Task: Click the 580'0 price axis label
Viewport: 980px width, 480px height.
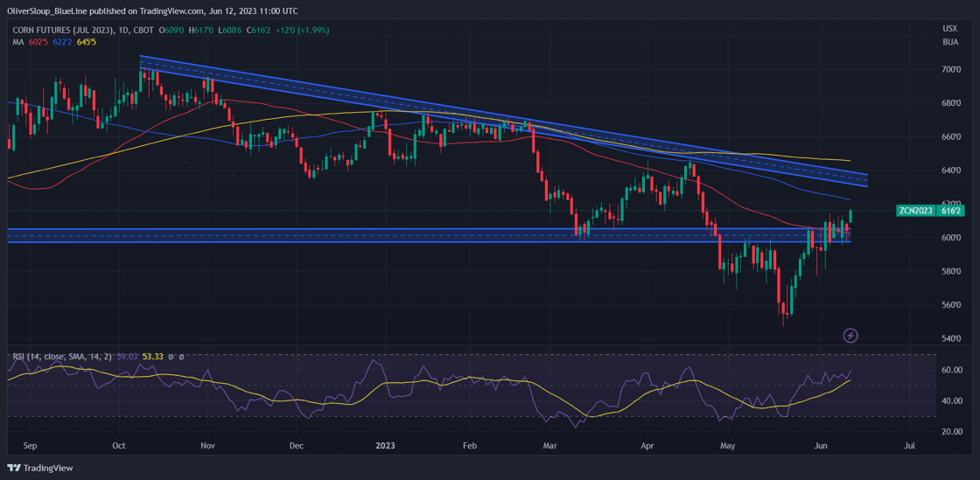Action: pos(950,272)
